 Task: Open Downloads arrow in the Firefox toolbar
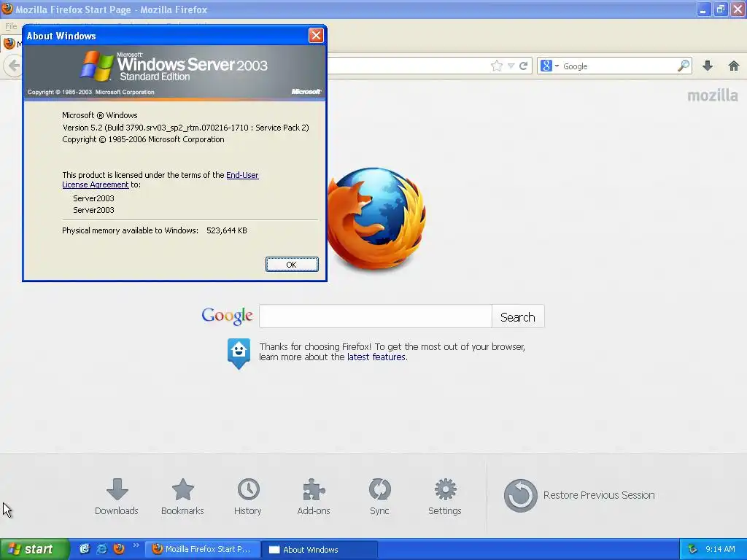pos(708,66)
